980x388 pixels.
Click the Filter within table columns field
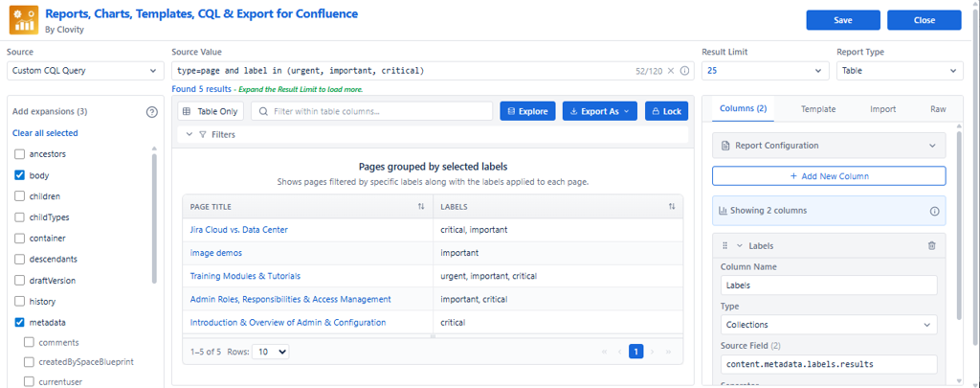[x=372, y=111]
